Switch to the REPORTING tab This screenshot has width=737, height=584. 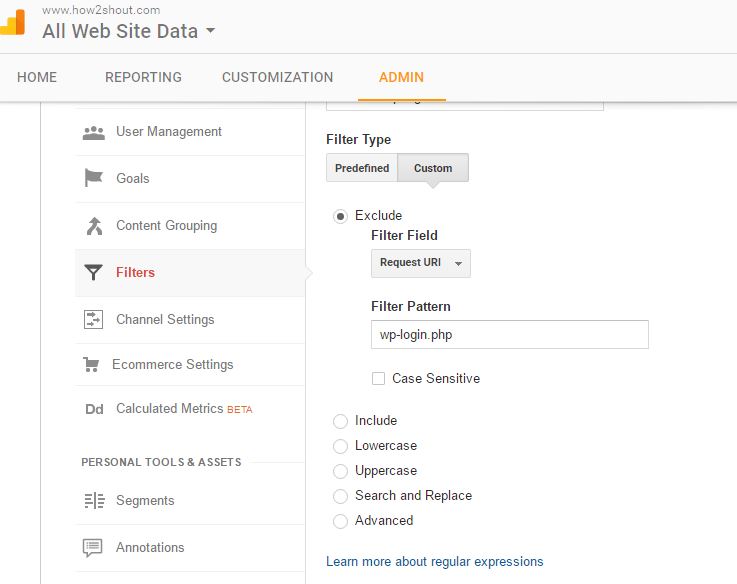pyautogui.click(x=143, y=77)
